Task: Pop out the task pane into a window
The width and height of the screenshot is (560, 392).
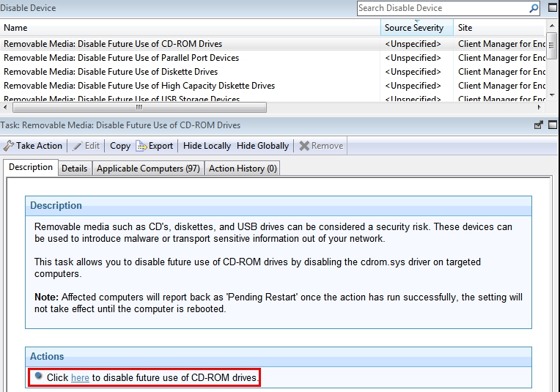Action: tap(538, 125)
